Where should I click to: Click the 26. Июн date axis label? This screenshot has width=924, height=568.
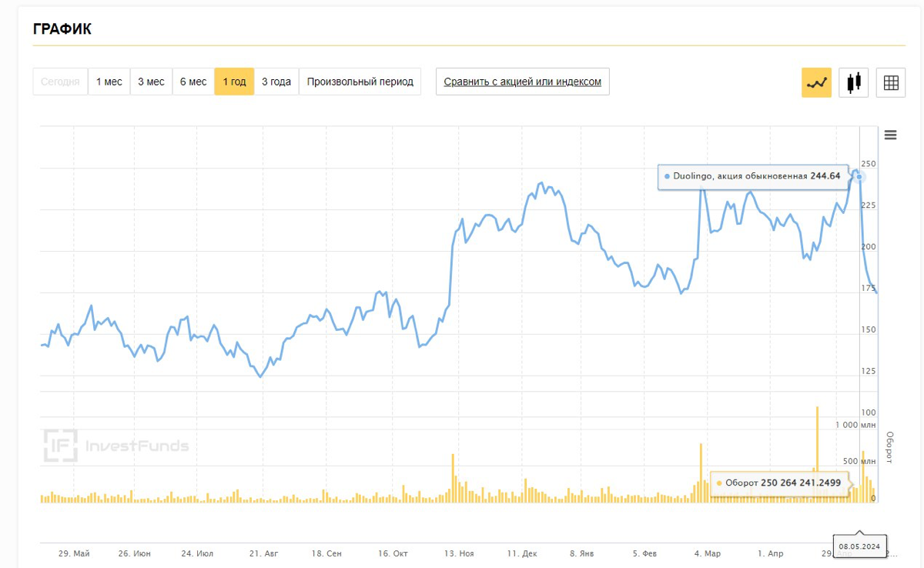pyautogui.click(x=135, y=553)
